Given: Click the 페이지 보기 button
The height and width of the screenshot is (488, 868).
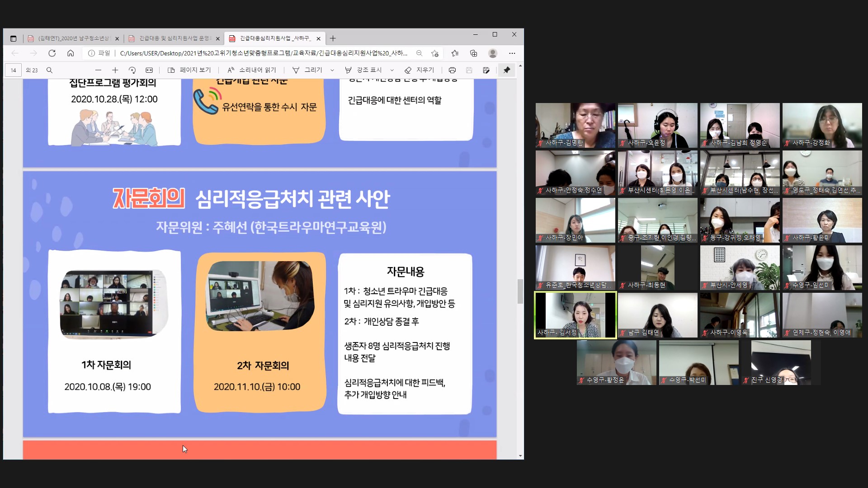Looking at the screenshot, I should click(189, 70).
